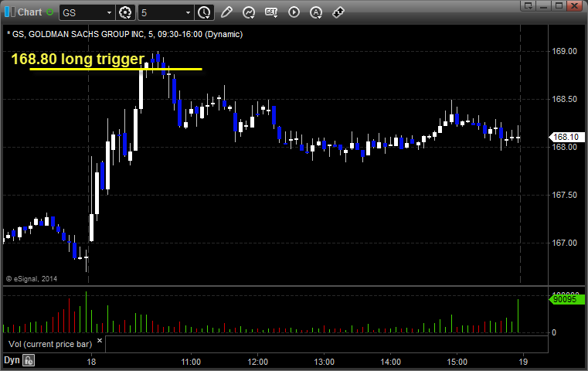Click the green 90095 volume marker

click(566, 299)
